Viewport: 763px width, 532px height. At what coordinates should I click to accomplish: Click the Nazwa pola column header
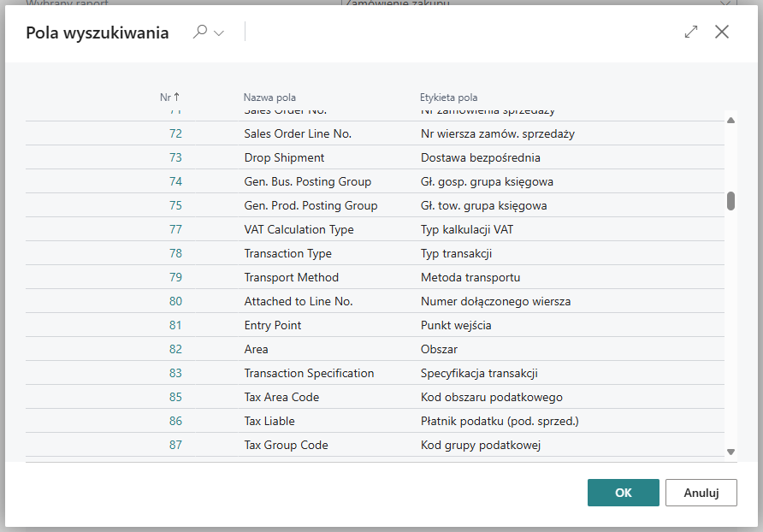click(269, 98)
